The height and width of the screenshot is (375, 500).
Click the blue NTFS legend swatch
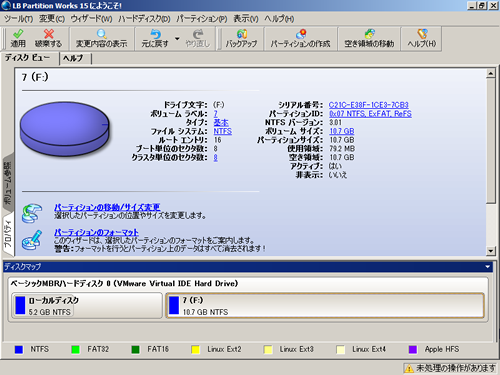(x=19, y=349)
